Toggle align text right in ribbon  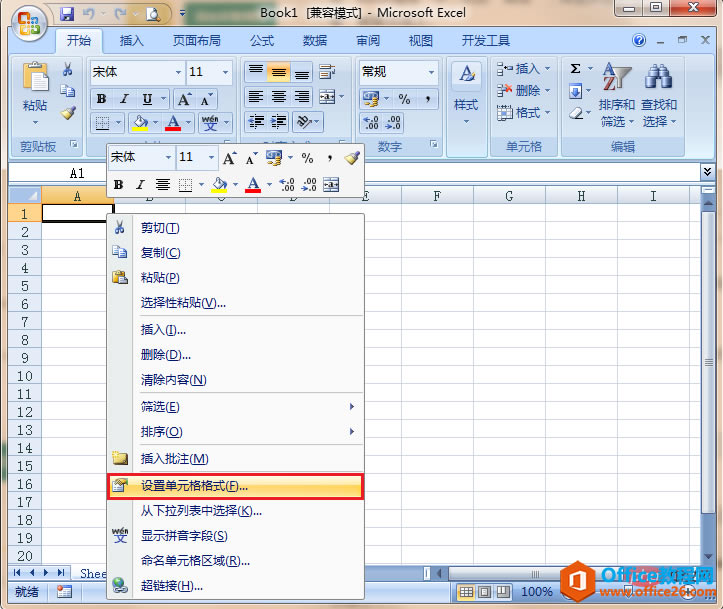tap(302, 97)
